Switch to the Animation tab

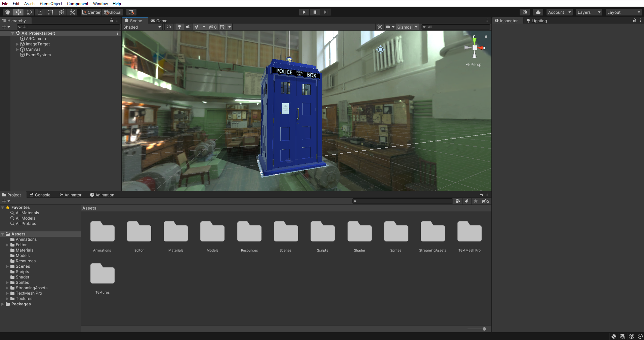[102, 195]
